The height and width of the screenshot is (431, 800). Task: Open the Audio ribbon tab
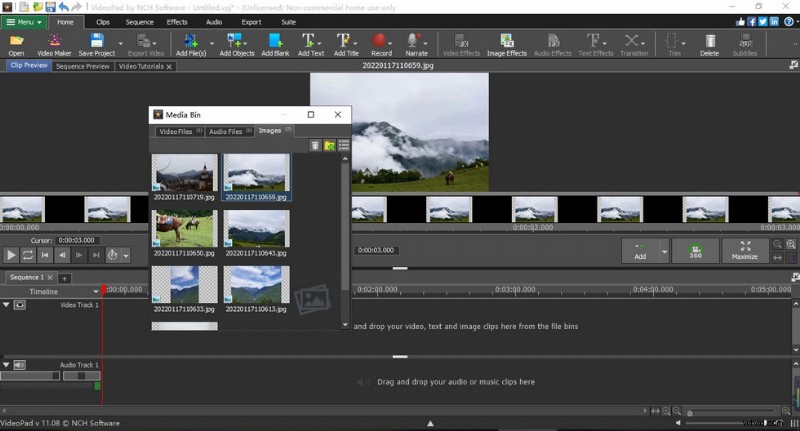coord(214,22)
